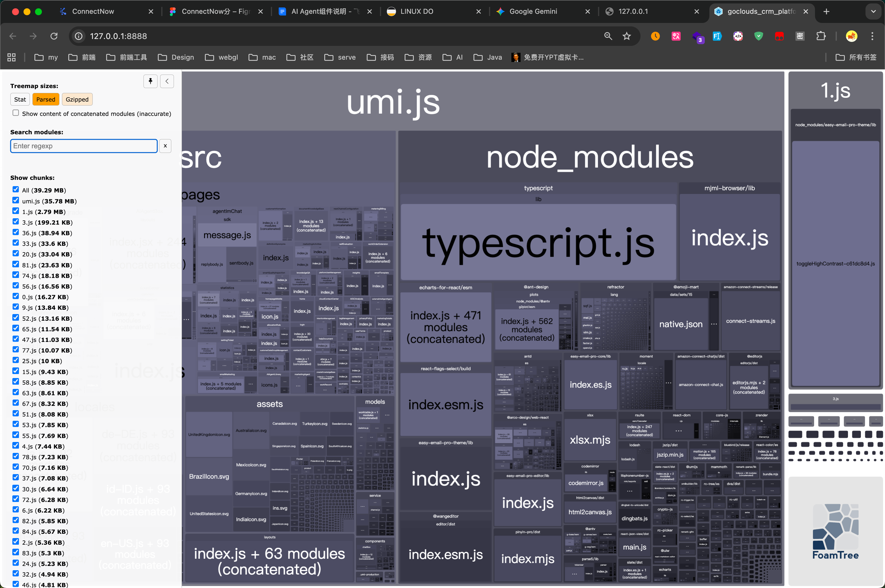The width and height of the screenshot is (885, 588).
Task: Select the BrazilIcon.svg asset block
Action: pos(209,476)
